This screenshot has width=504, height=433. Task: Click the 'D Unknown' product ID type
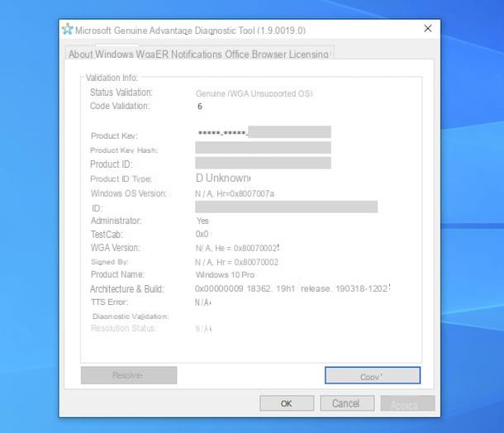click(223, 178)
